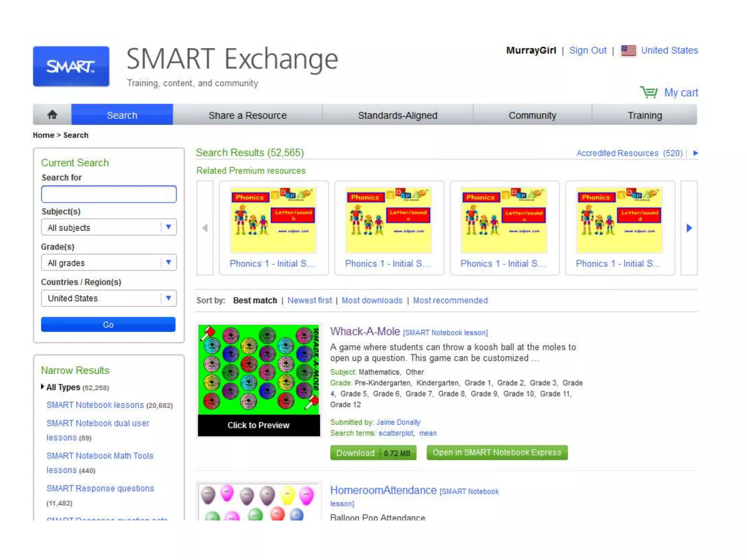
Task: Open the Standards-Aligned tab
Action: point(398,115)
